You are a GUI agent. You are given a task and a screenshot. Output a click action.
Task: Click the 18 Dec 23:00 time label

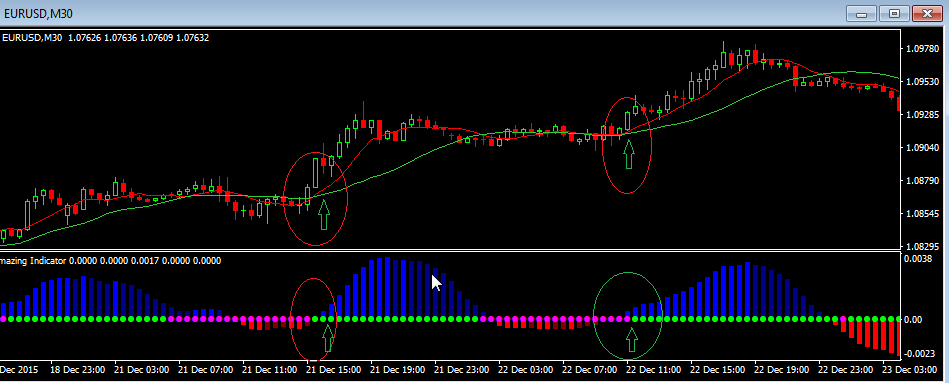click(77, 369)
